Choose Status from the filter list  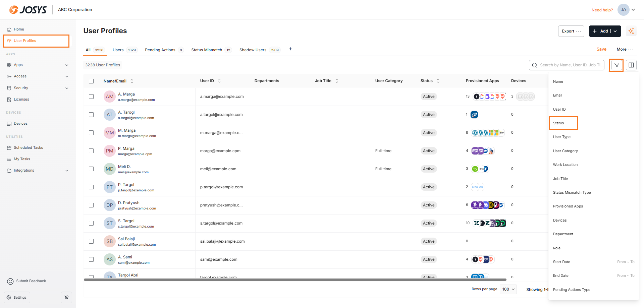558,123
